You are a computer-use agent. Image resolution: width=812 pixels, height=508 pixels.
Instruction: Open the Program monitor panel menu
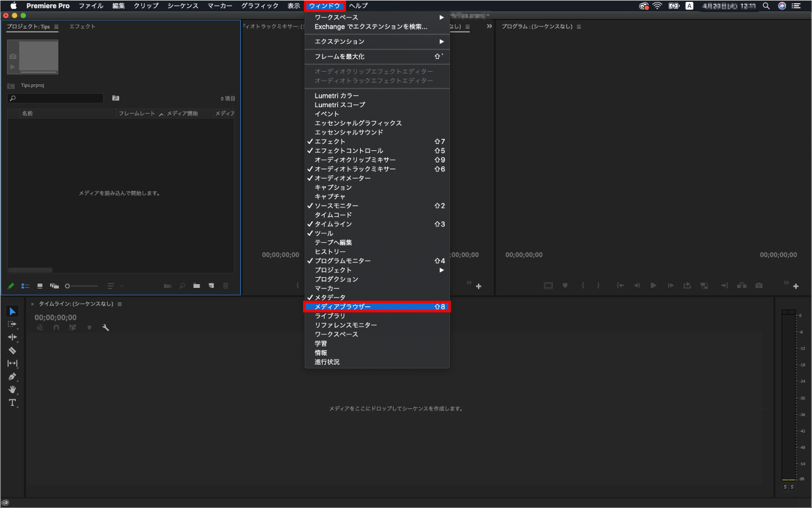tap(579, 27)
